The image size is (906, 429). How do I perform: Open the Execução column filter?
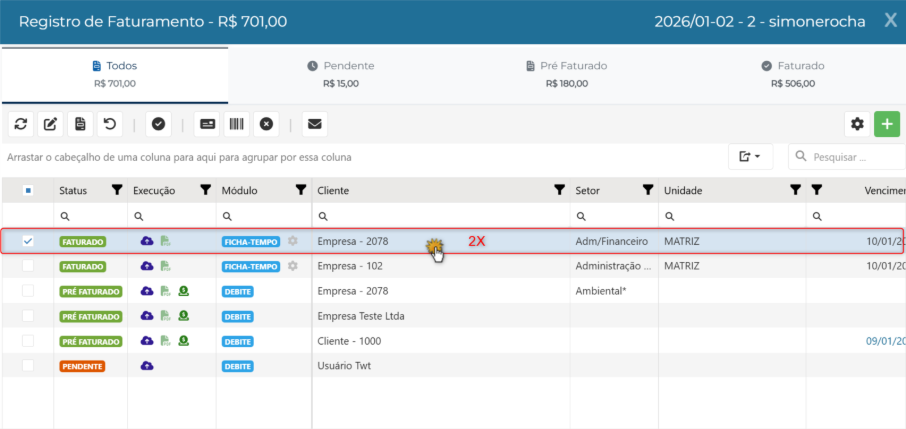click(205, 190)
